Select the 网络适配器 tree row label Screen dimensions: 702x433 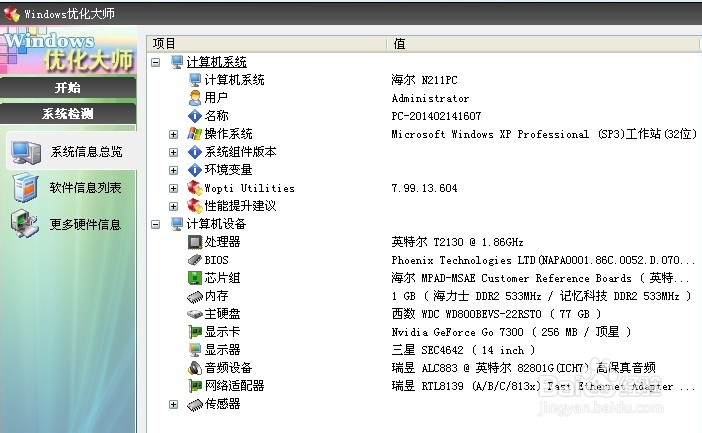[x=235, y=386]
